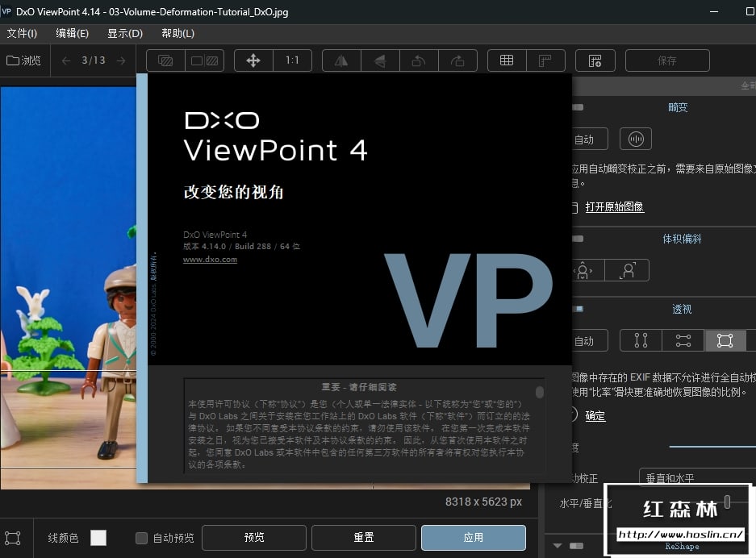Go to previous image with left arrow
Viewport: 756px width, 558px height.
click(66, 60)
